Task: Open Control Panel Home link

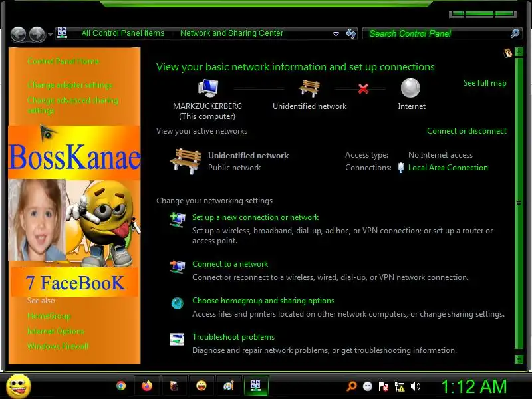Action: (x=63, y=61)
